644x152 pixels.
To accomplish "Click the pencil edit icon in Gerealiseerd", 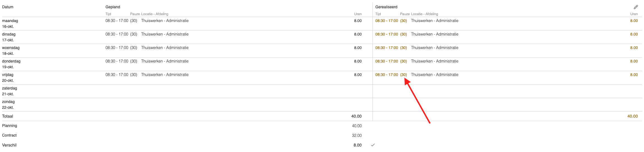I will (636, 7).
